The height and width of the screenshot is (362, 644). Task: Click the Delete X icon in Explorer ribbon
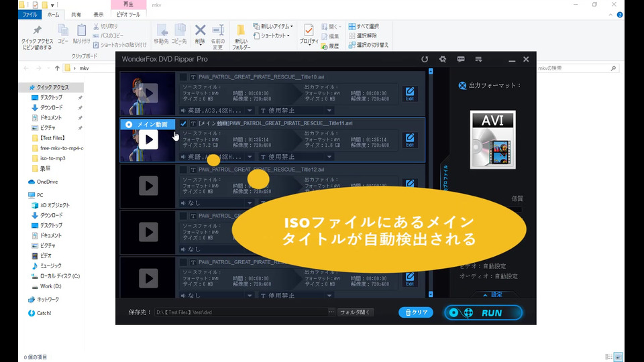coord(200,34)
